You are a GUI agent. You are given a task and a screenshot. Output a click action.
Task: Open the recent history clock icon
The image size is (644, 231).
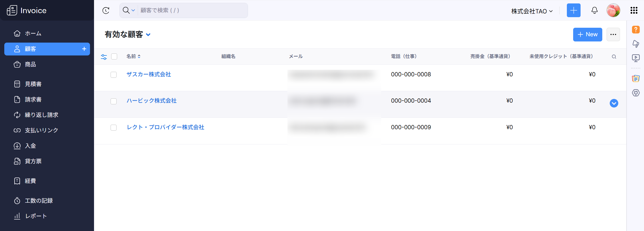tap(106, 11)
